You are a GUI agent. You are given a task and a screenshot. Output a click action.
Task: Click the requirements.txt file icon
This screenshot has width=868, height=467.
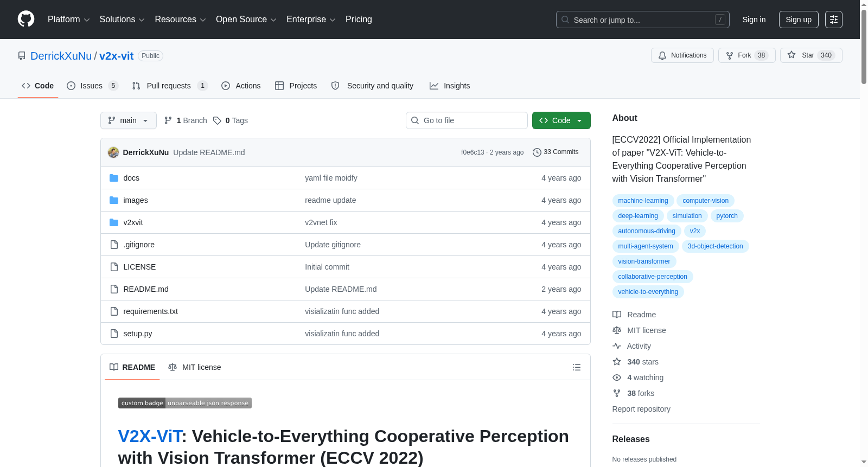pyautogui.click(x=114, y=311)
